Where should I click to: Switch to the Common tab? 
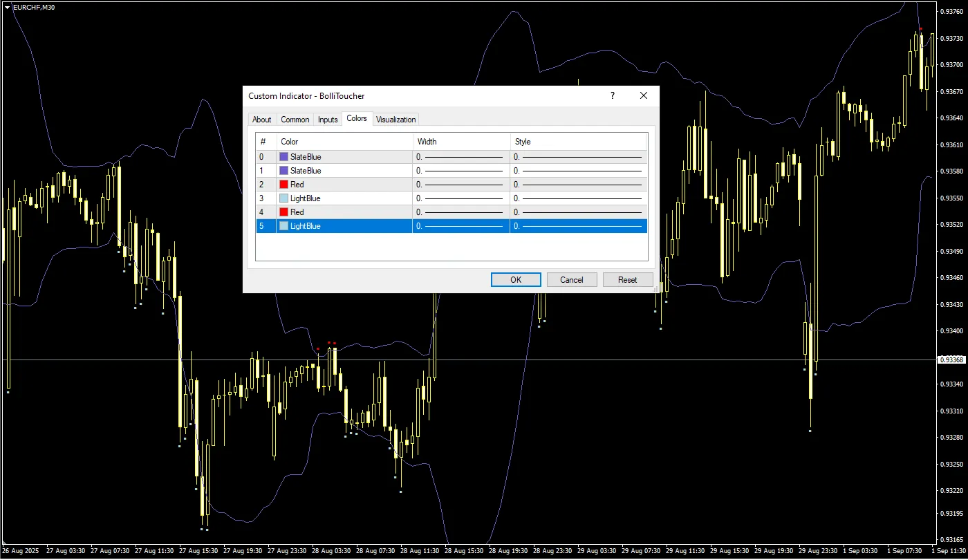pos(295,120)
